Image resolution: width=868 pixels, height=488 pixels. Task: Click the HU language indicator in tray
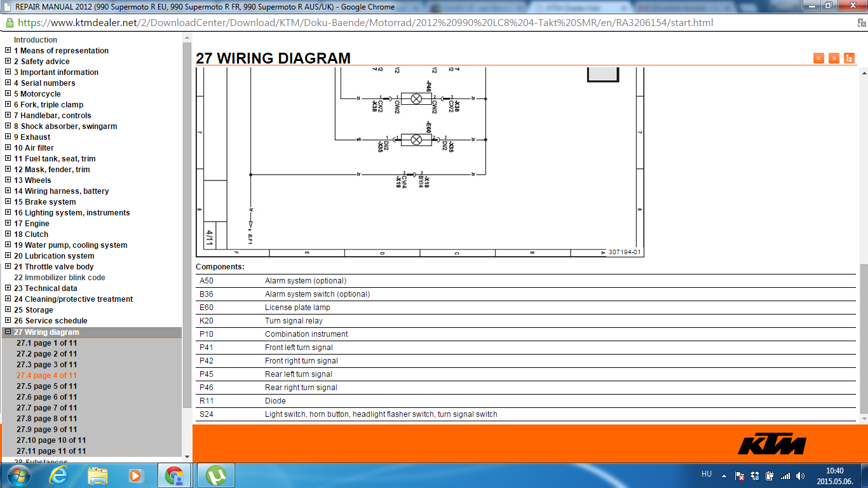(x=707, y=474)
